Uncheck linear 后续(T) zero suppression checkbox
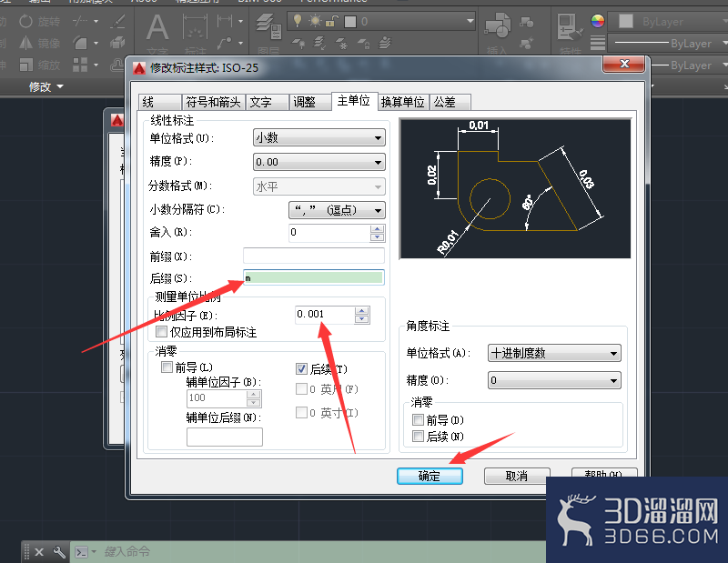This screenshot has width=728, height=563. pyautogui.click(x=301, y=369)
